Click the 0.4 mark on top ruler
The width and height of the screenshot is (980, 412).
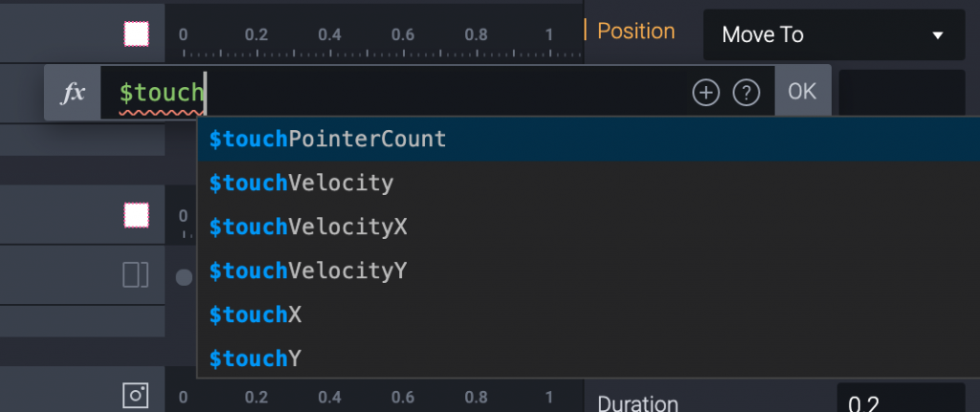coord(329,34)
